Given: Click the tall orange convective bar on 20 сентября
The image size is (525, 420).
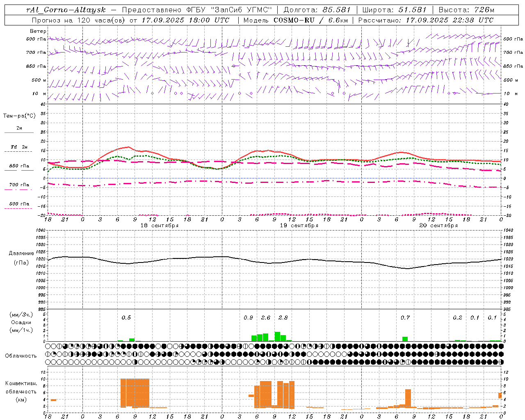Looking at the screenshot, I should (408, 399).
